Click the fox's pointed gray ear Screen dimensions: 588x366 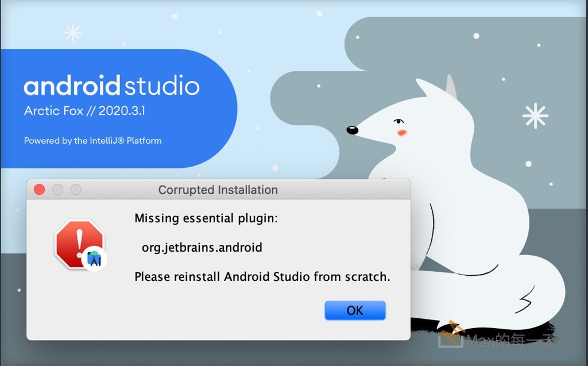coord(451,87)
